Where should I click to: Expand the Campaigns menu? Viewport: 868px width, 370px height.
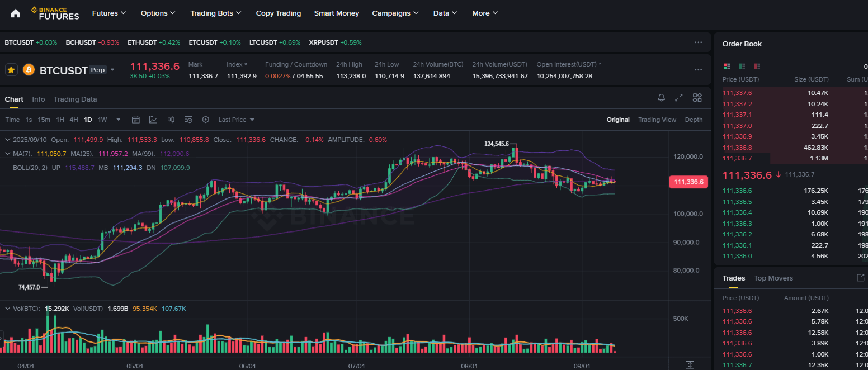click(x=395, y=13)
